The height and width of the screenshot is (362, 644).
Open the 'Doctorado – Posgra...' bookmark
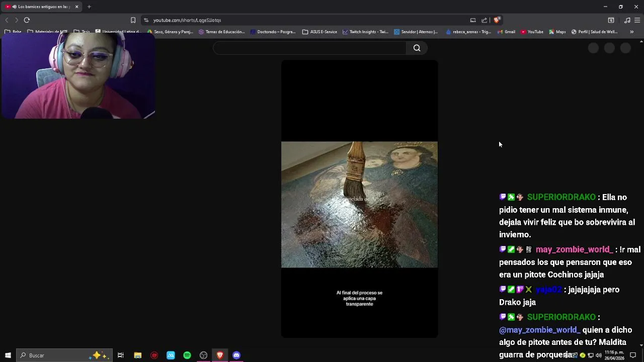[273, 32]
